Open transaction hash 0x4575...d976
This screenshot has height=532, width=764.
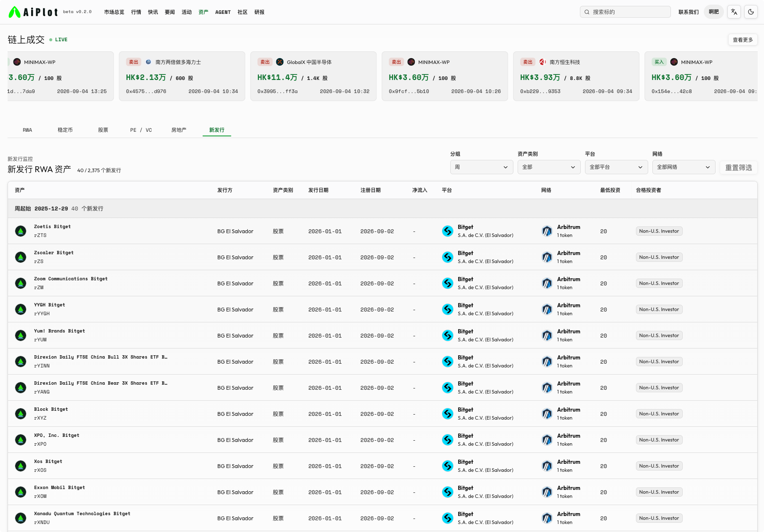click(x=146, y=91)
